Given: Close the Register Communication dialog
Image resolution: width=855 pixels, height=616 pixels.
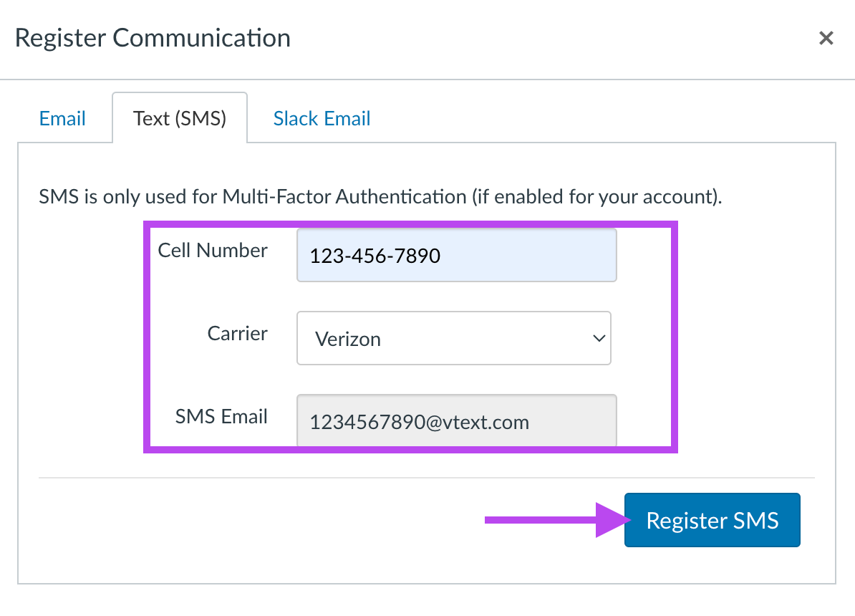Looking at the screenshot, I should click(826, 38).
